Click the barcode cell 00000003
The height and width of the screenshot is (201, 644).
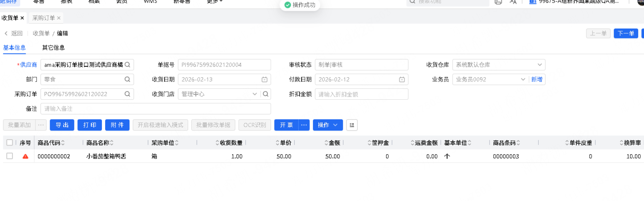506,156
